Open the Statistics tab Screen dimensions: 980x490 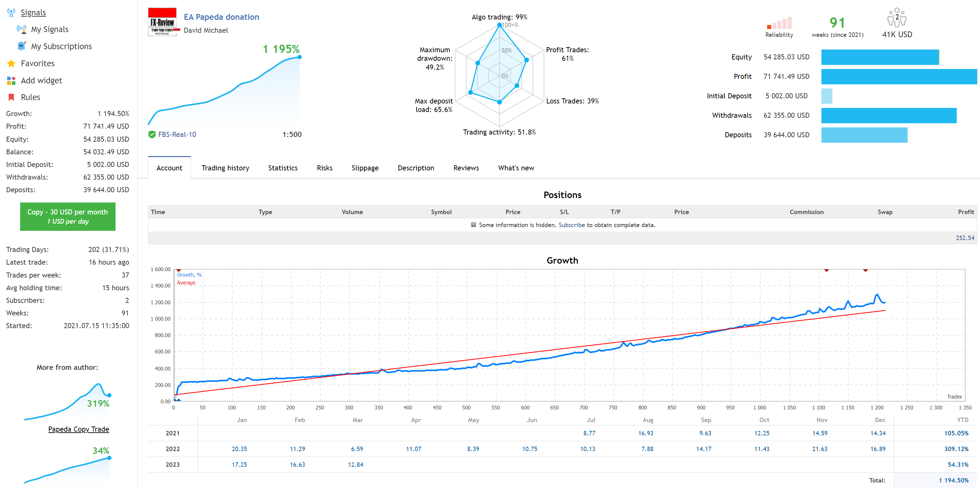[283, 168]
